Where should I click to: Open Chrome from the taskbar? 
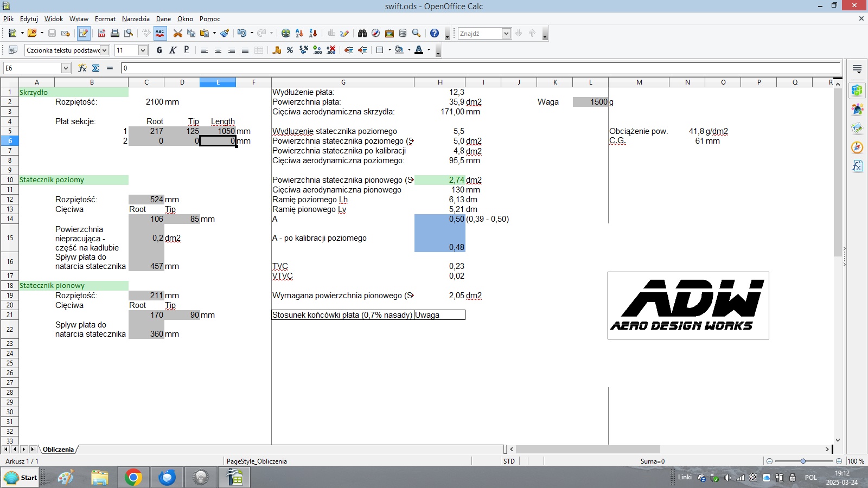[133, 478]
